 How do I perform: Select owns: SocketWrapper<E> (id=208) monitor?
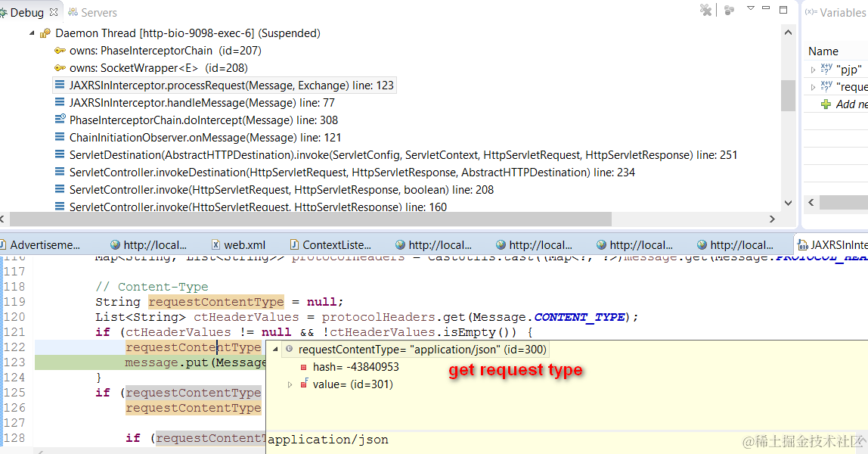click(x=158, y=68)
